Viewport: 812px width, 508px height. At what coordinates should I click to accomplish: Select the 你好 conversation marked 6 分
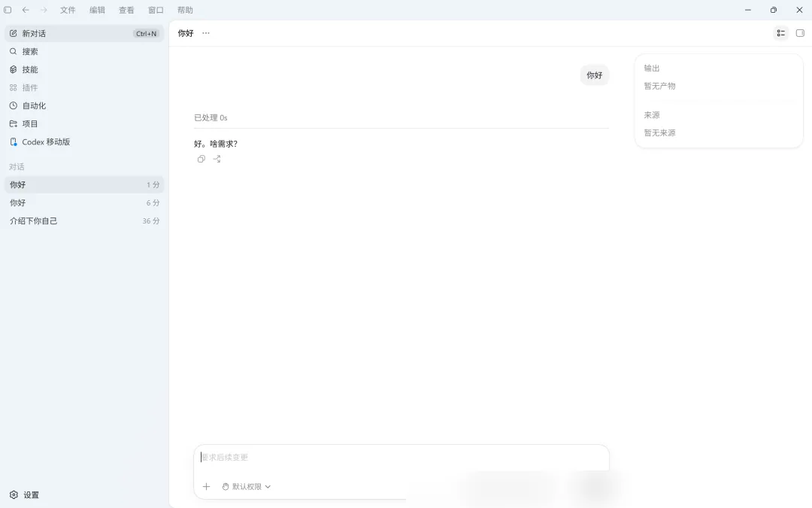point(84,202)
